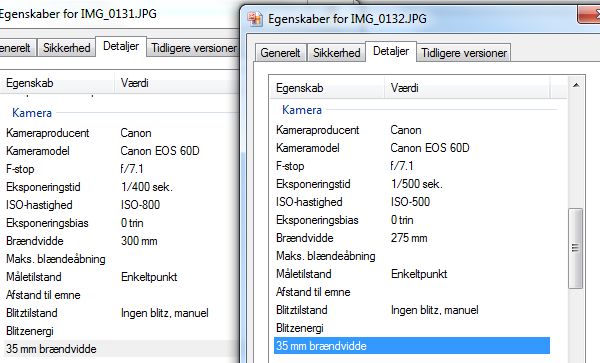The width and height of the screenshot is (600, 363).
Task: Close the IMG_0132.JPG properties window
Action: click(589, 15)
